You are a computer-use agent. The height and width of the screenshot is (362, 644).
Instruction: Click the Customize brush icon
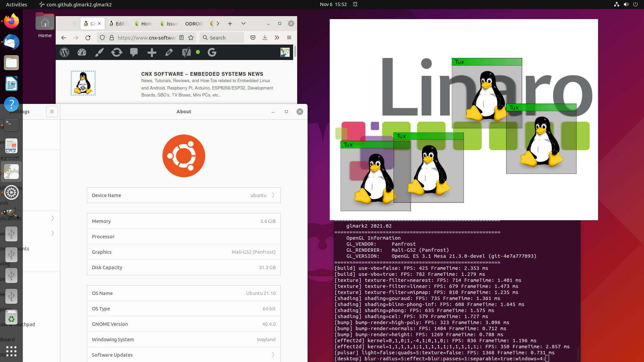pos(99,52)
